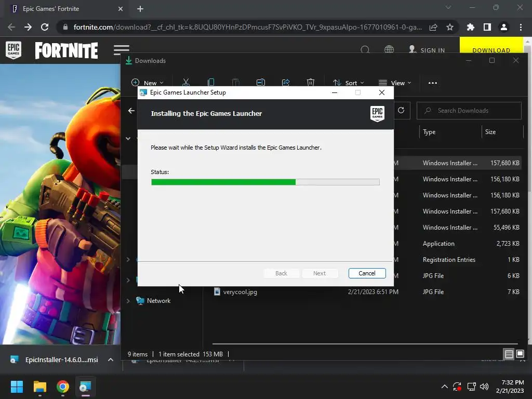
Task: Click the Size column header
Action: tap(490, 132)
